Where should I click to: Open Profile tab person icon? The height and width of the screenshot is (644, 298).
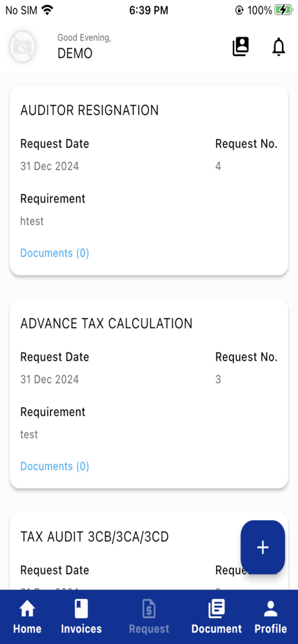point(270,609)
